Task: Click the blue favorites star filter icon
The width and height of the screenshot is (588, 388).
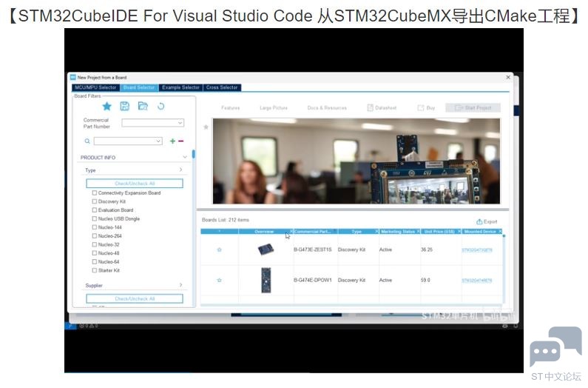Action: pyautogui.click(x=107, y=107)
